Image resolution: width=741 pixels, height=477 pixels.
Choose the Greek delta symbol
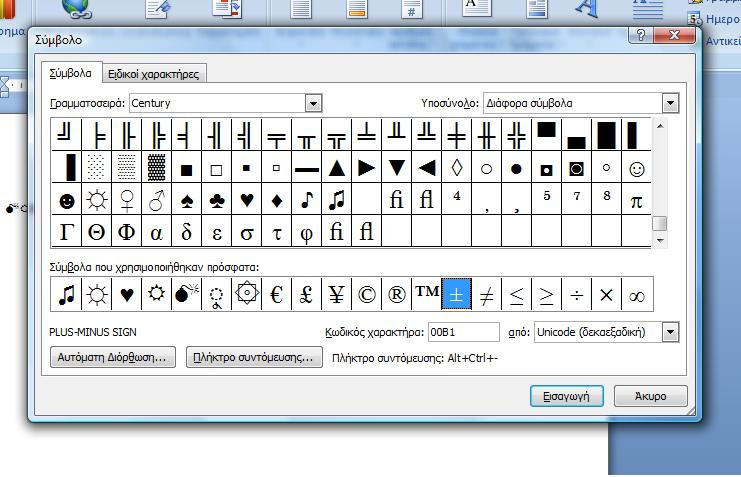[187, 232]
